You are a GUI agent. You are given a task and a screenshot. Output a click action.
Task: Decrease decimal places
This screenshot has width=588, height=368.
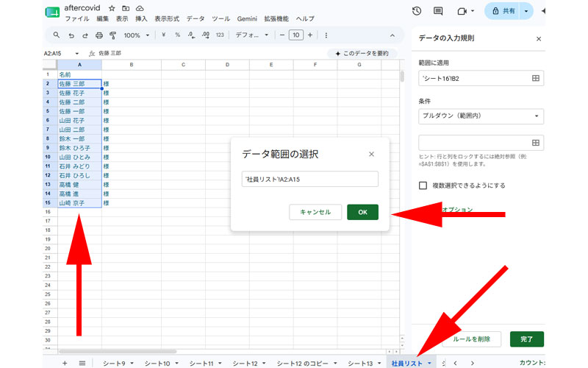191,35
